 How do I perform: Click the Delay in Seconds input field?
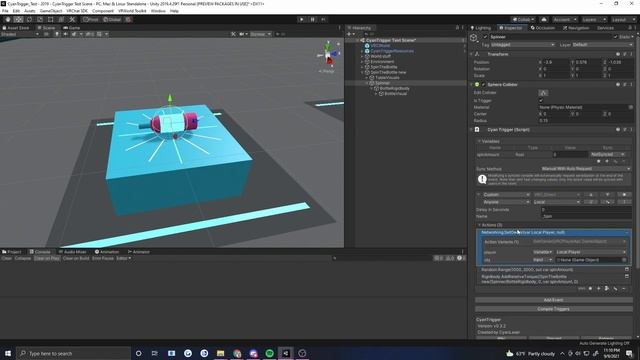pyautogui.click(x=586, y=209)
